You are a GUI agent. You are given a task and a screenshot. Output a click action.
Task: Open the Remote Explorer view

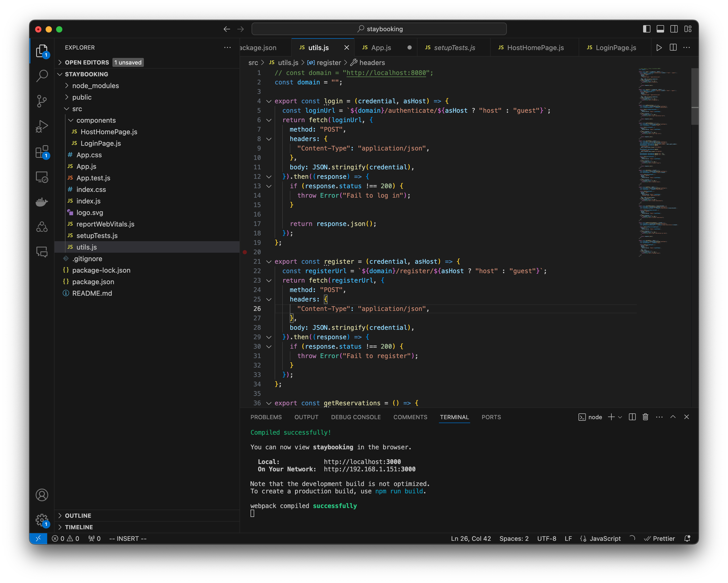pyautogui.click(x=42, y=177)
